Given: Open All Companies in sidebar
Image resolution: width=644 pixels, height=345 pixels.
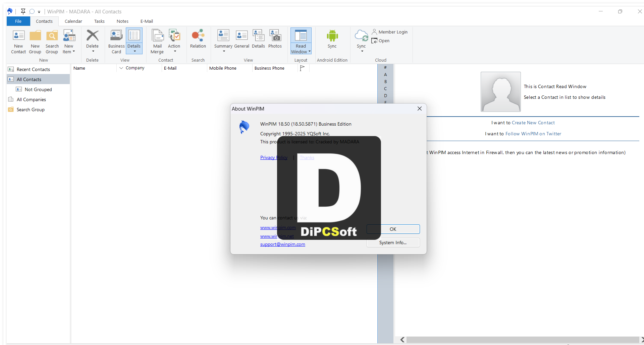Looking at the screenshot, I should (38, 99).
